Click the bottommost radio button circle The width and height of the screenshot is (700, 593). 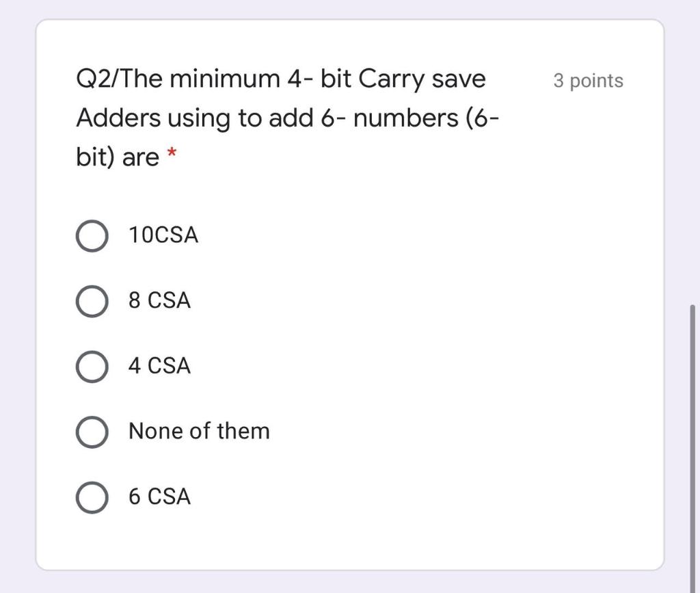click(x=92, y=497)
